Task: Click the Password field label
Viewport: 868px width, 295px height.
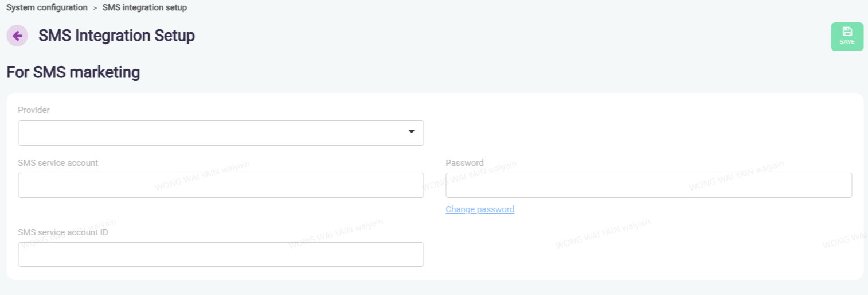Action: click(464, 163)
